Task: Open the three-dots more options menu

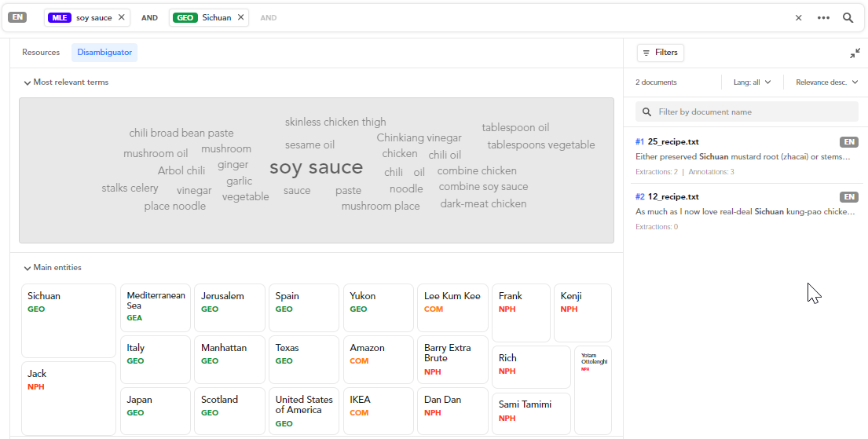Action: click(823, 17)
